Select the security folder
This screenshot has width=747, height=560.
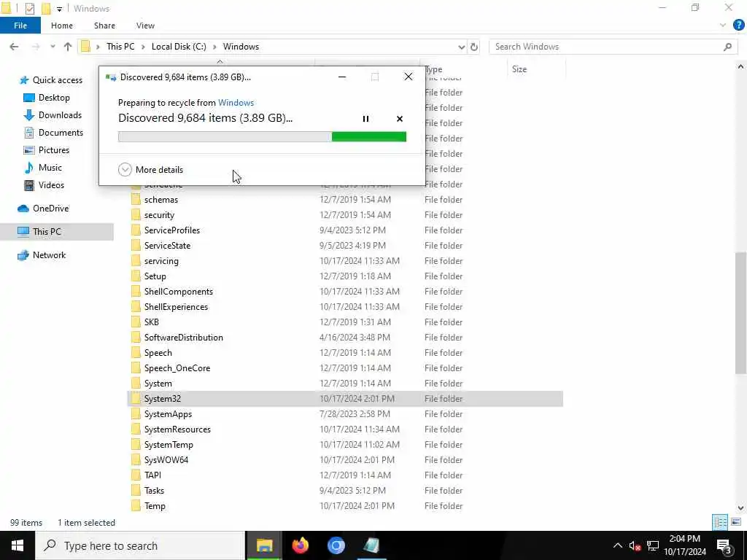pyautogui.click(x=159, y=215)
